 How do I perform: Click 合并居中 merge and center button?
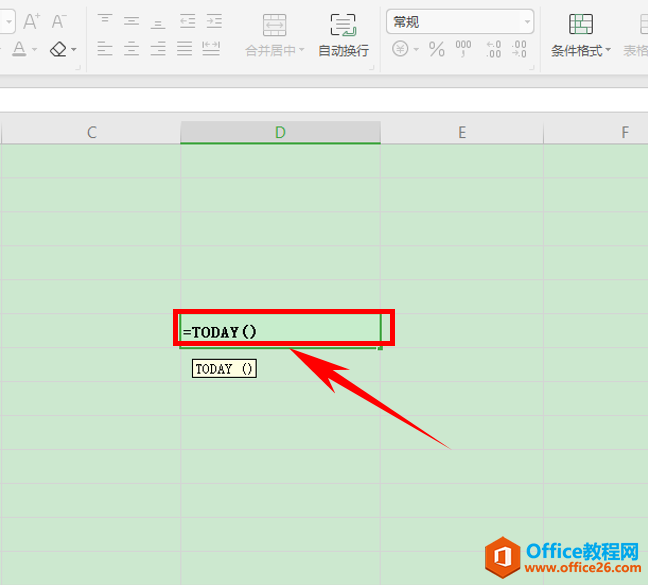point(274,36)
